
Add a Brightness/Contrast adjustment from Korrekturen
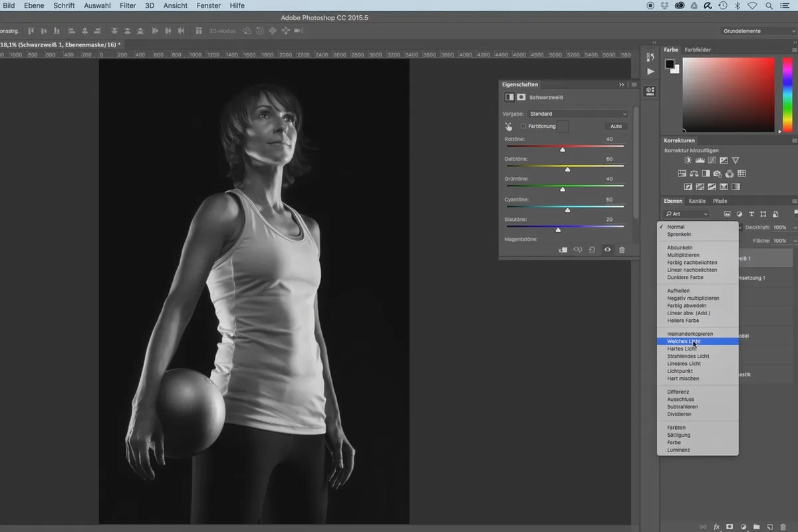pos(688,160)
